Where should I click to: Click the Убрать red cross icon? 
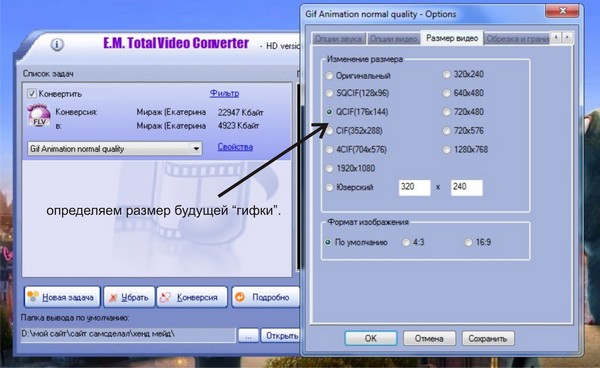pyautogui.click(x=113, y=298)
